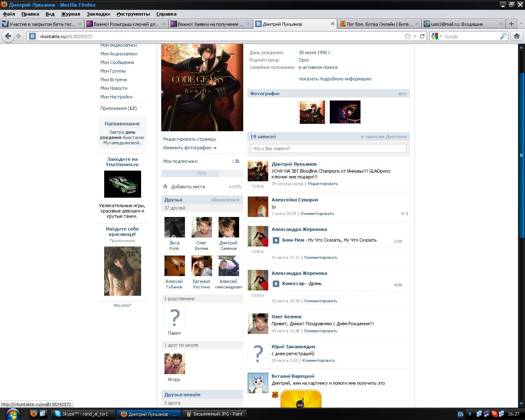This screenshot has width=525, height=420.
Task: Open Редактировать страницу link
Action: (189, 139)
